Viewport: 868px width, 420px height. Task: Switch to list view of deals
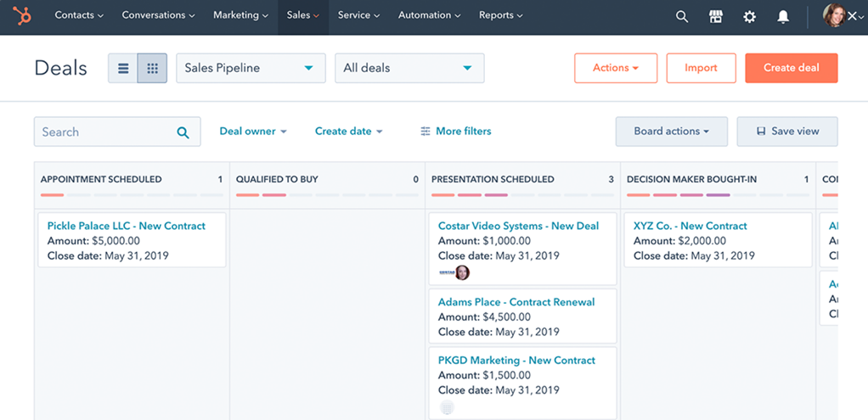tap(123, 69)
